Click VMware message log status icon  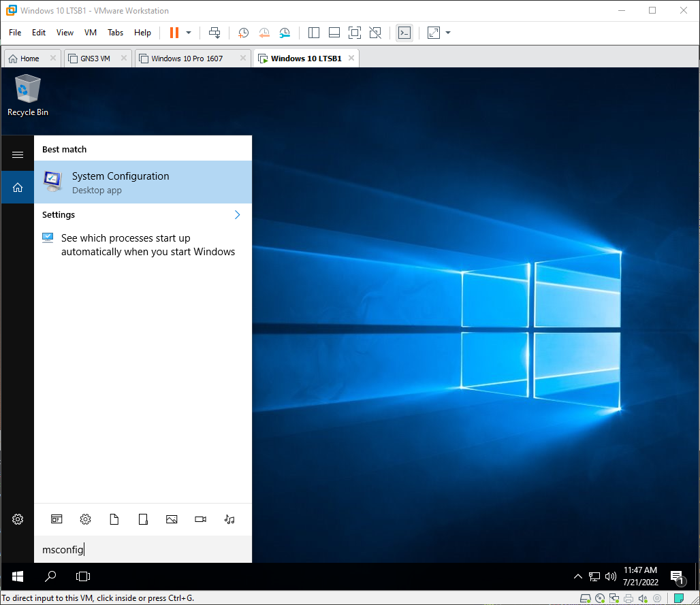[679, 598]
